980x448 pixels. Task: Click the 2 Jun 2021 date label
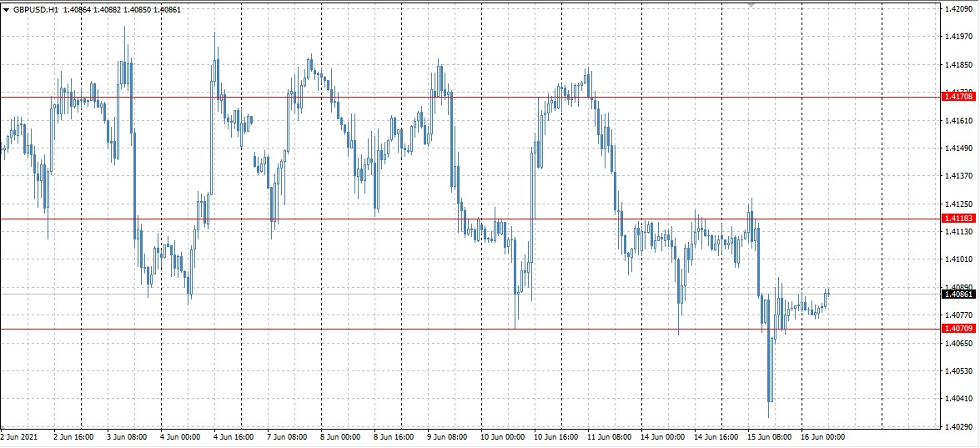point(19,437)
